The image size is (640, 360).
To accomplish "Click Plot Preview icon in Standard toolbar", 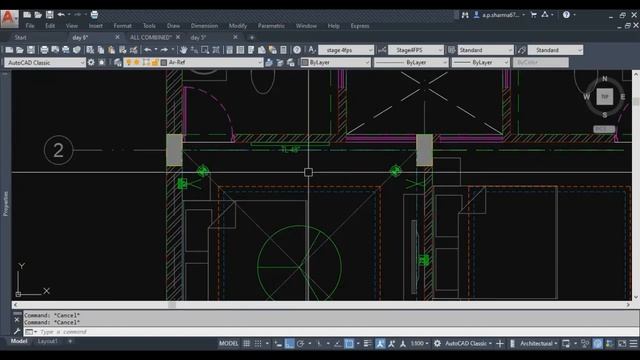I will coord(55,50).
